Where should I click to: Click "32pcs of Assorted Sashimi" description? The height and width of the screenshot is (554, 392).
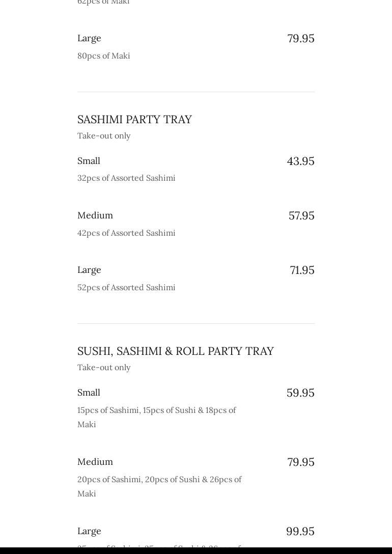(126, 178)
